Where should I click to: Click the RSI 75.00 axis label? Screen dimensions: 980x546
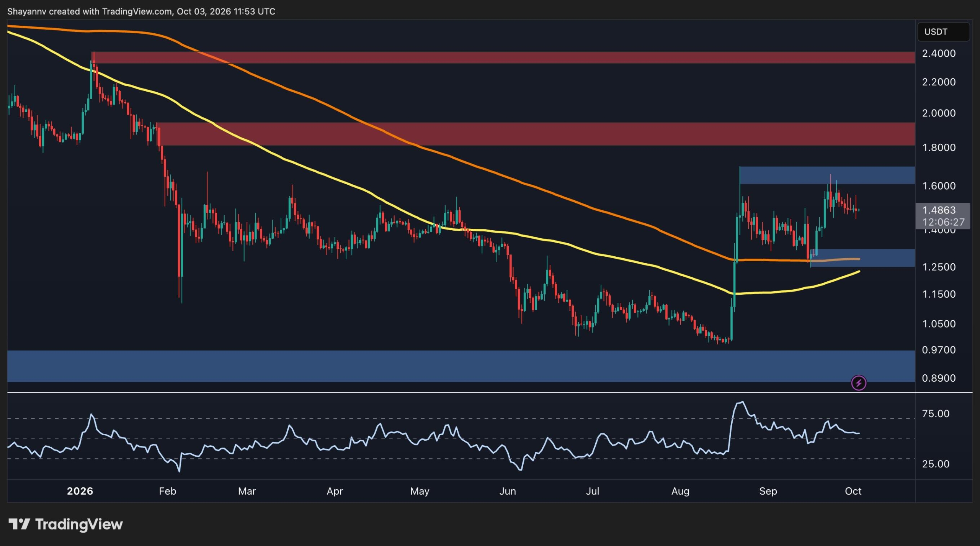[x=936, y=413]
